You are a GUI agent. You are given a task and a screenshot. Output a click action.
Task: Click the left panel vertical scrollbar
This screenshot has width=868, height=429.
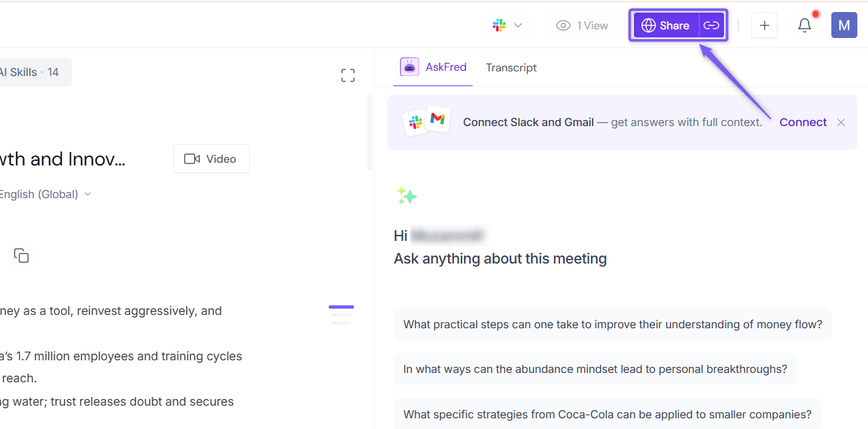(370, 132)
